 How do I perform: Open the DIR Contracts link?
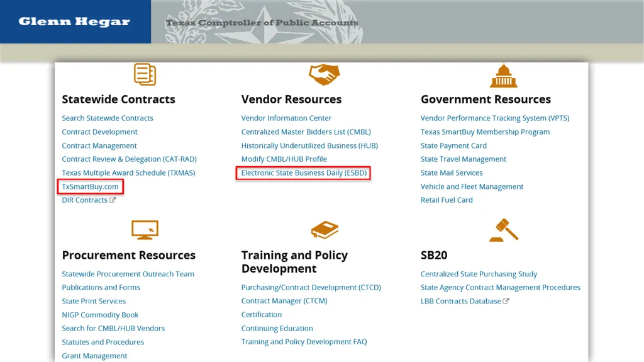coord(85,200)
